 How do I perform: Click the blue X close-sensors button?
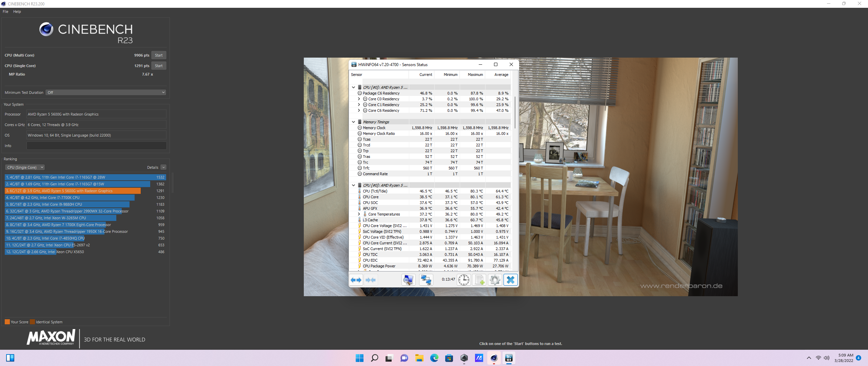click(x=511, y=280)
